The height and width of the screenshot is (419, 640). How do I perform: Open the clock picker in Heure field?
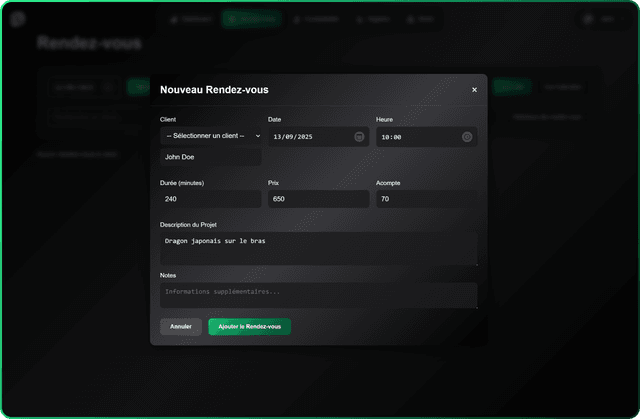(x=467, y=137)
